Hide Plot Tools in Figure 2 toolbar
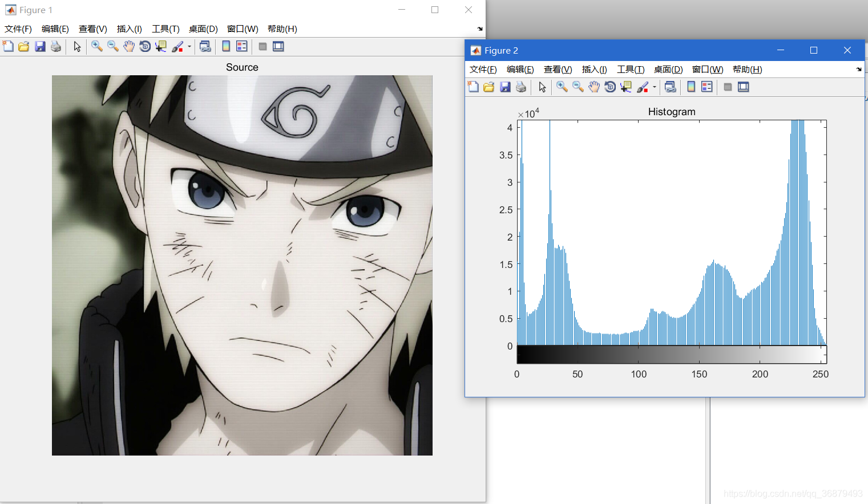Viewport: 868px width, 504px height. [x=728, y=87]
